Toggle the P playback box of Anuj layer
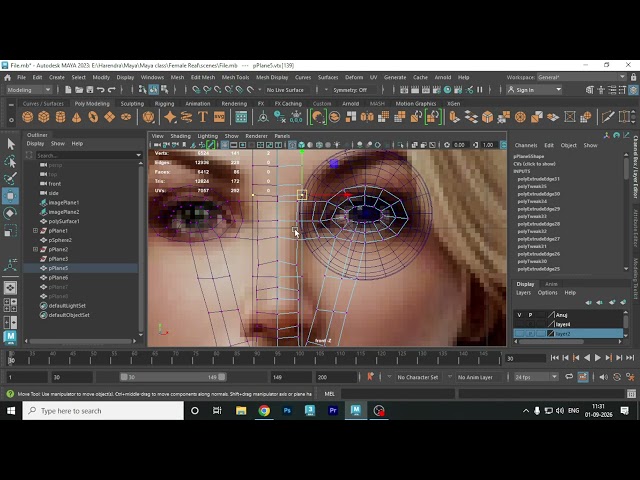Screen dimensions: 640x480 (530, 315)
